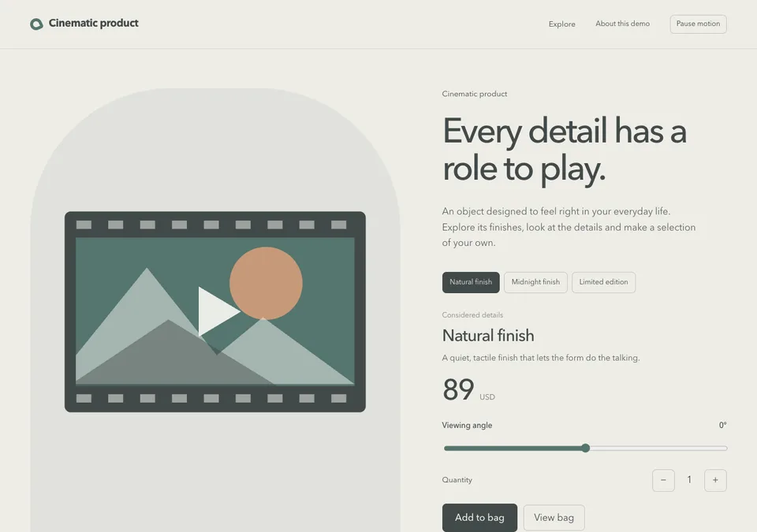
Task: Click the "0°" angle readout
Action: [x=723, y=426]
